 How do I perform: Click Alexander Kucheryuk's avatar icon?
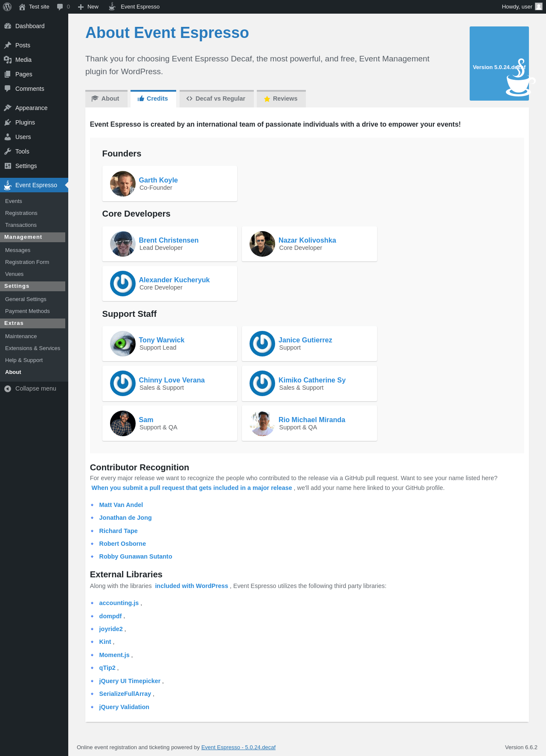[123, 284]
